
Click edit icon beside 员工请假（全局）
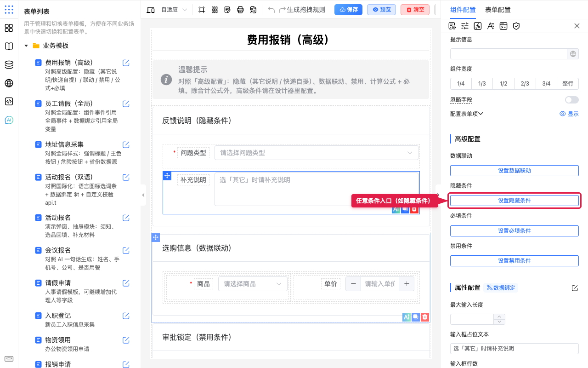126,103
